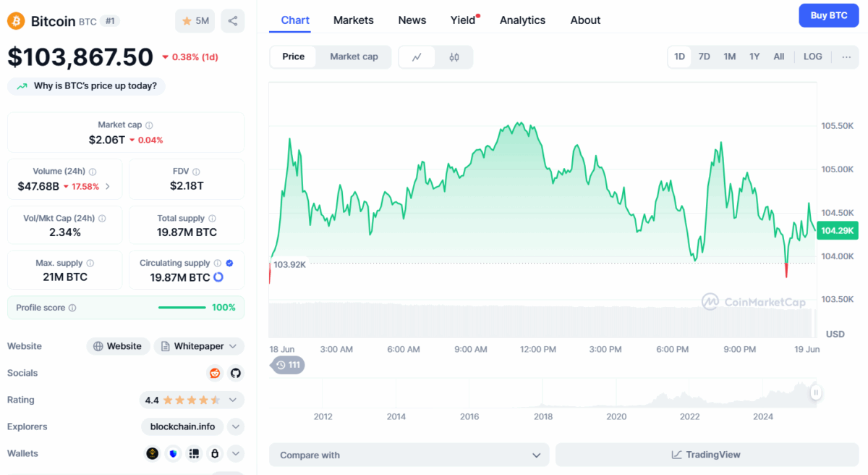Click the blue shield wallet icon
The image size is (868, 475).
click(172, 454)
